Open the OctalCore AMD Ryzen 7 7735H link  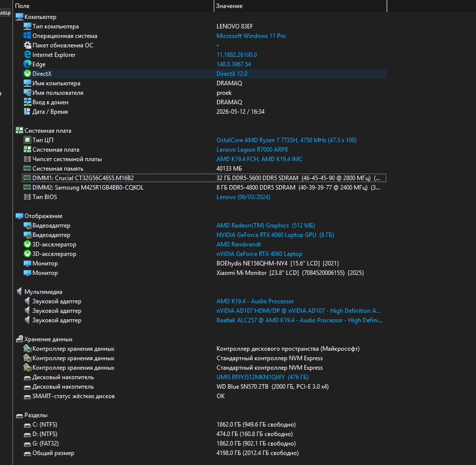point(286,140)
